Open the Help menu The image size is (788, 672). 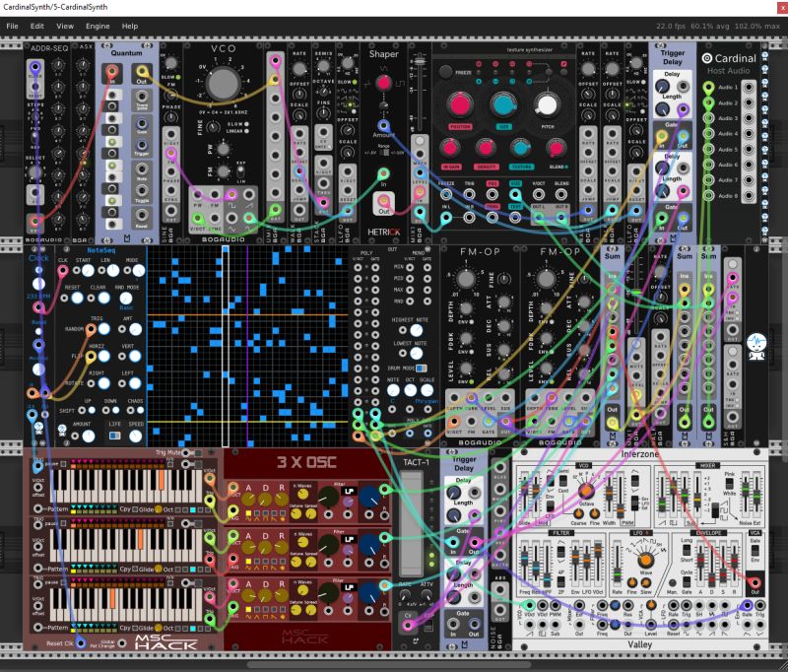(130, 27)
